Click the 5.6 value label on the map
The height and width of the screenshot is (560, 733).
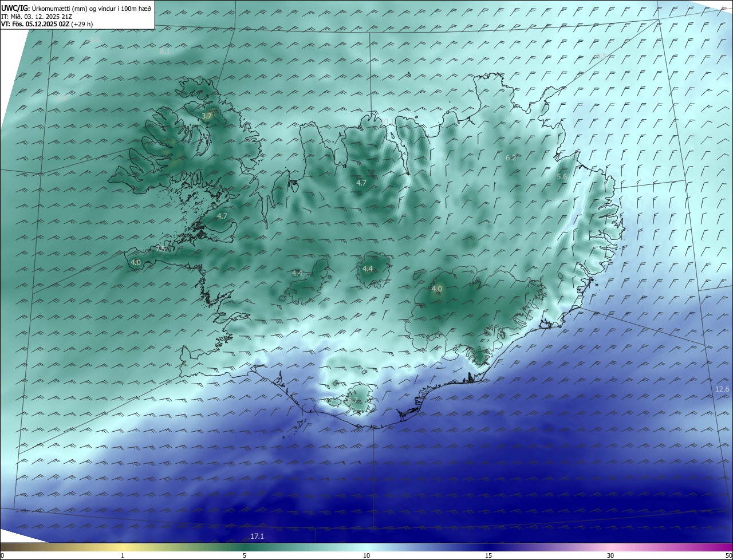point(562,177)
